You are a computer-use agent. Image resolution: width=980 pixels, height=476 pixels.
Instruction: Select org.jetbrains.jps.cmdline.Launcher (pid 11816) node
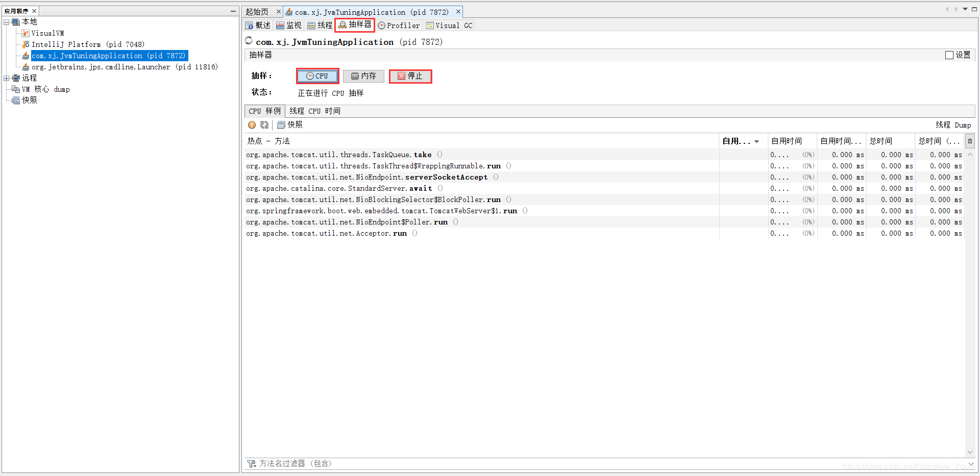(x=125, y=67)
